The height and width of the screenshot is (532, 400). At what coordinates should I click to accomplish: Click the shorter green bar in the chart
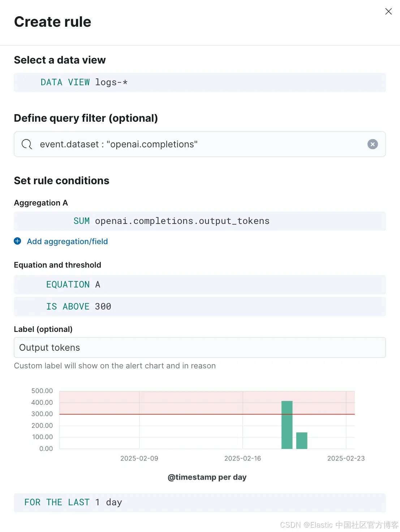point(302,441)
